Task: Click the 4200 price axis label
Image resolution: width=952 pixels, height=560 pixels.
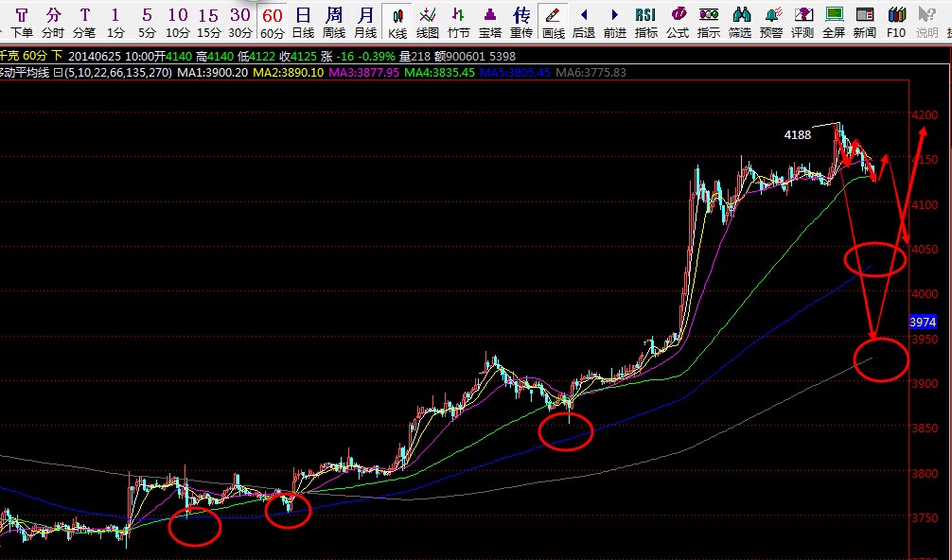Action: [925, 115]
